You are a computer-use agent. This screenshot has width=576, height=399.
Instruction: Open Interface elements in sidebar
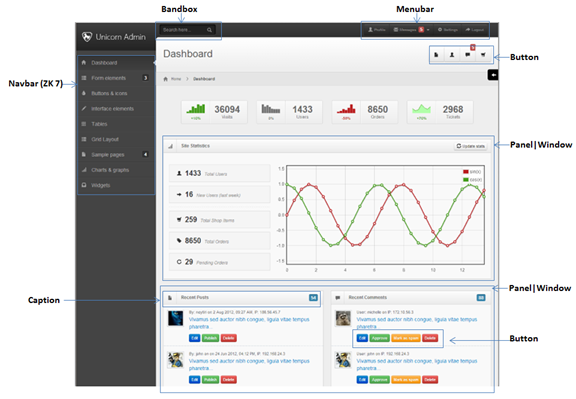[x=116, y=109]
